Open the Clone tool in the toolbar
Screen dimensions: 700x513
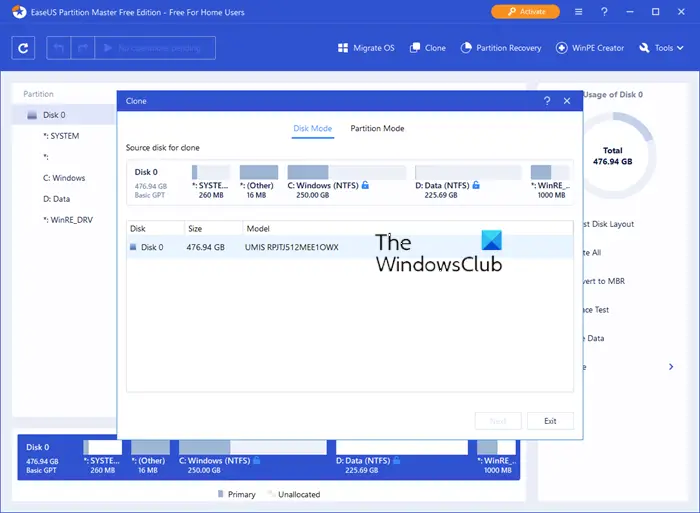tap(428, 48)
